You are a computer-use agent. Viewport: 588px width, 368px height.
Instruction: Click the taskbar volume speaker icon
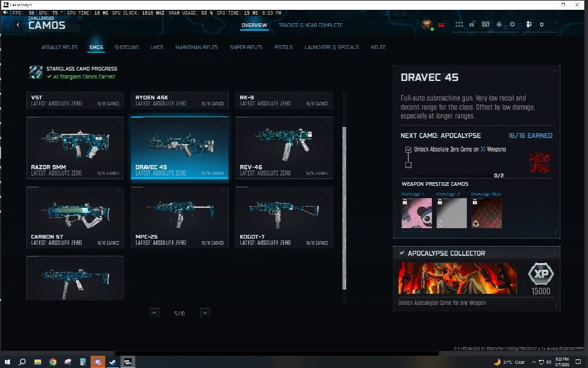pyautogui.click(x=549, y=362)
